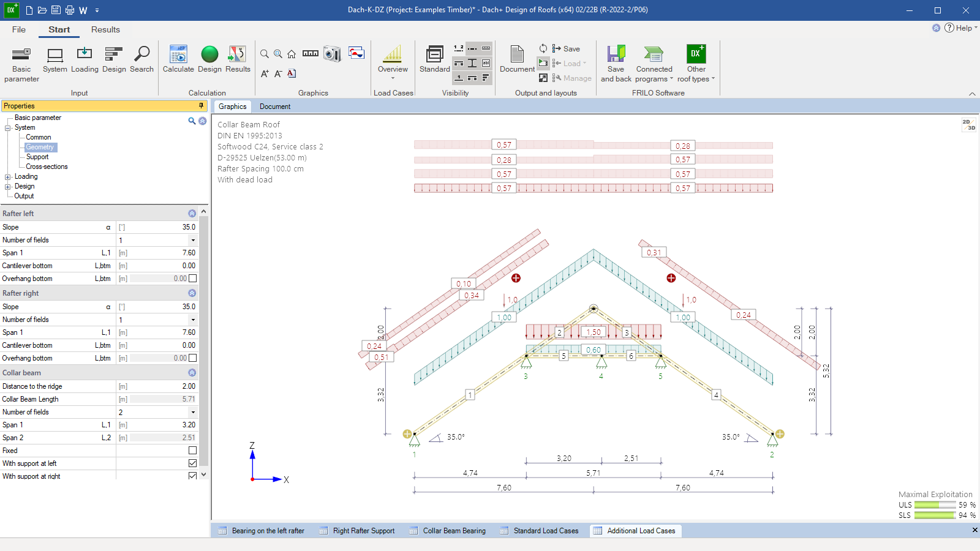Open file via quick access folder icon
Image resolution: width=980 pixels, height=551 pixels.
coord(42,10)
